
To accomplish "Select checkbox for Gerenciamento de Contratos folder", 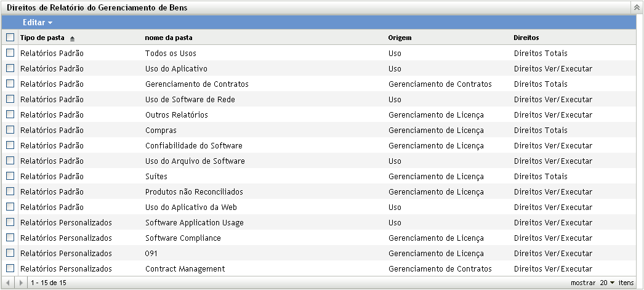I will [x=10, y=84].
